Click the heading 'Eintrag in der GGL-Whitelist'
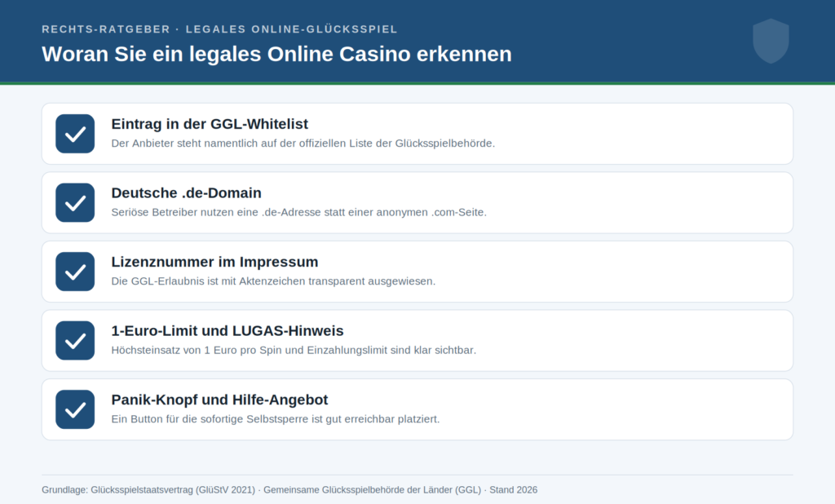Image resolution: width=835 pixels, height=504 pixels. click(210, 124)
